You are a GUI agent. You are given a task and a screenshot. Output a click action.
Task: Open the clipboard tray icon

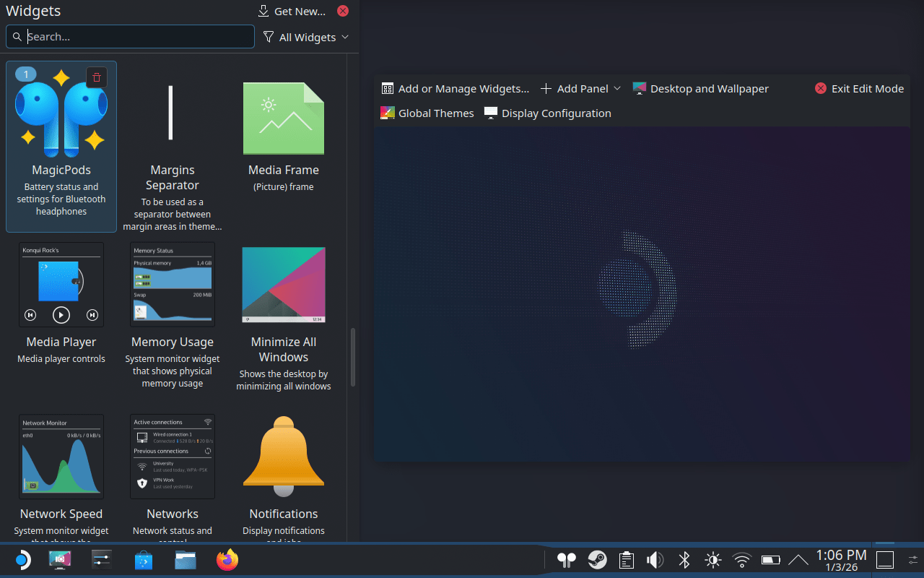point(626,560)
